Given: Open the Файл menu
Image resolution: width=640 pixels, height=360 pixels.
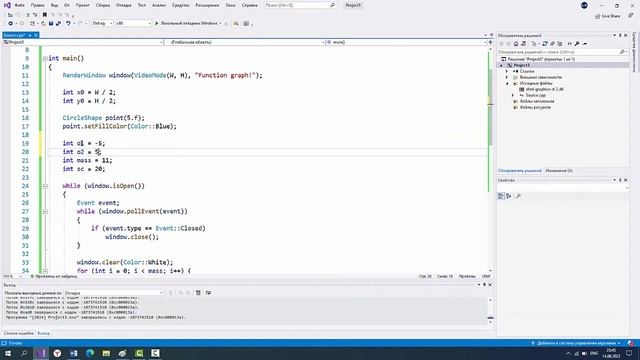Looking at the screenshot, I should click(x=19, y=5).
